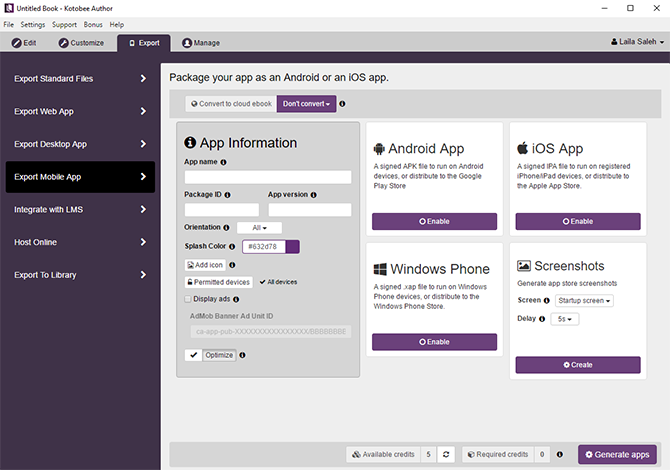Toggle Convert to cloud ebook option
Viewport: 670px width, 470px height.
click(x=231, y=103)
